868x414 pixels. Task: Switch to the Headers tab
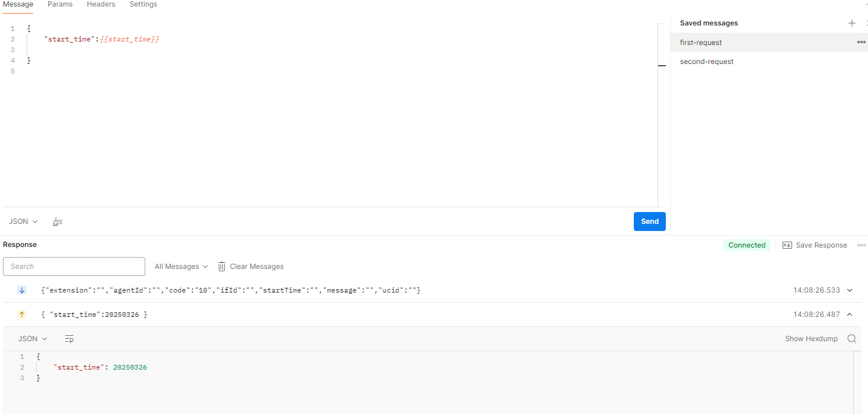pyautogui.click(x=101, y=4)
